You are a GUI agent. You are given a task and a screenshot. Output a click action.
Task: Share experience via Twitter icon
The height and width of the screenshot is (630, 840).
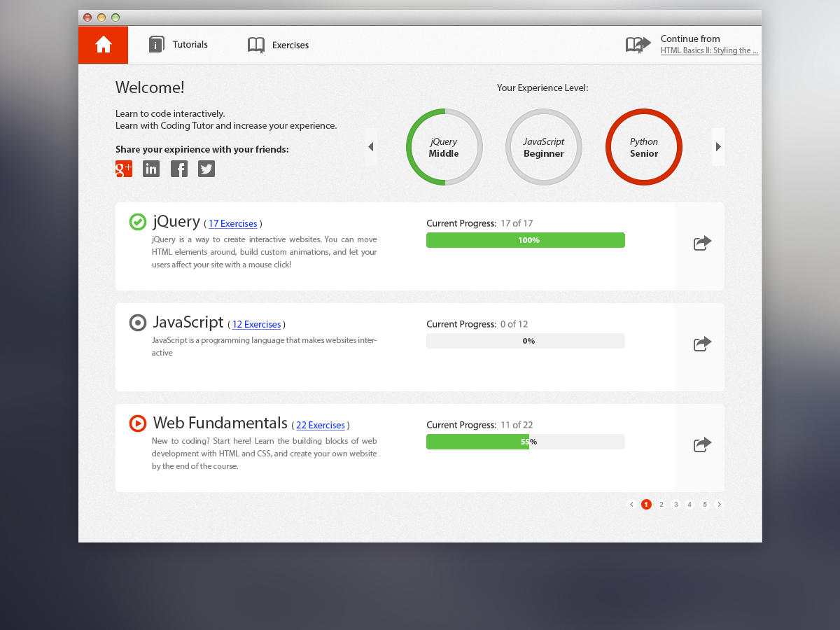coord(206,169)
